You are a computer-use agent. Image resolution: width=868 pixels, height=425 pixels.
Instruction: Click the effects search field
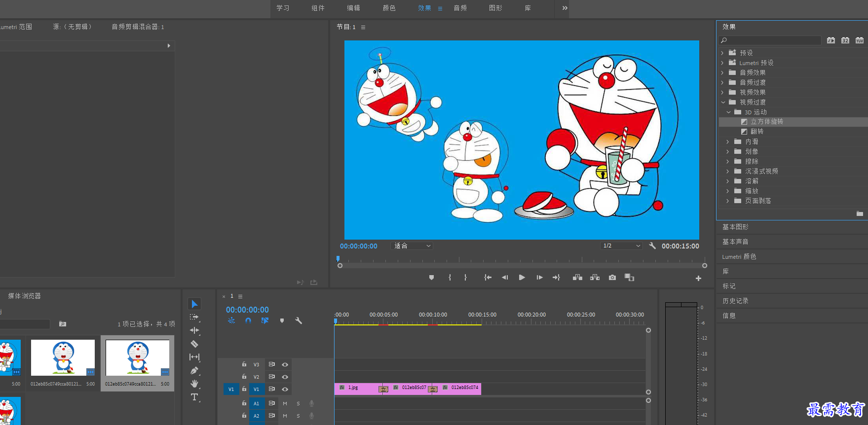(770, 40)
